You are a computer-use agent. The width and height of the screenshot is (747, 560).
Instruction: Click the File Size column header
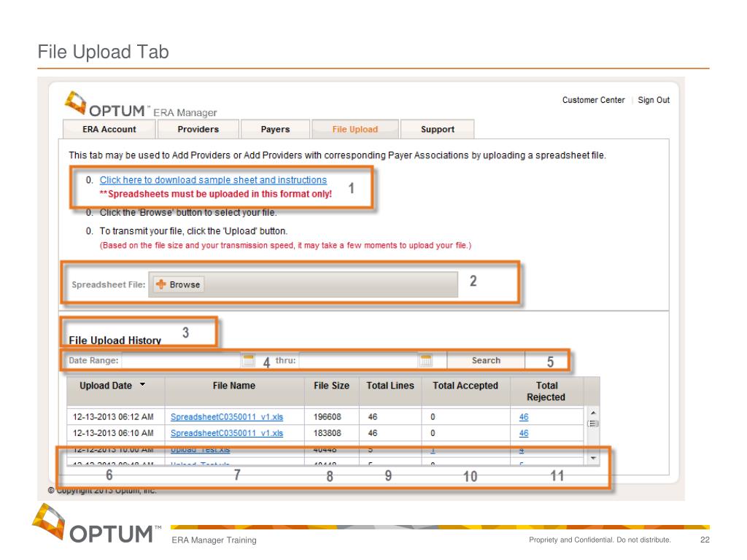tap(332, 391)
